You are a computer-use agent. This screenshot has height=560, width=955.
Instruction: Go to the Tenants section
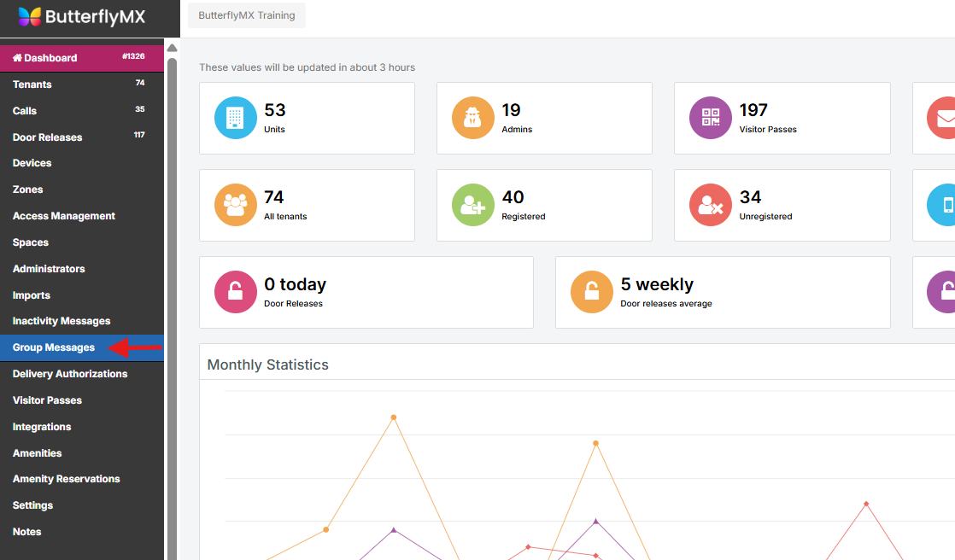(x=32, y=85)
